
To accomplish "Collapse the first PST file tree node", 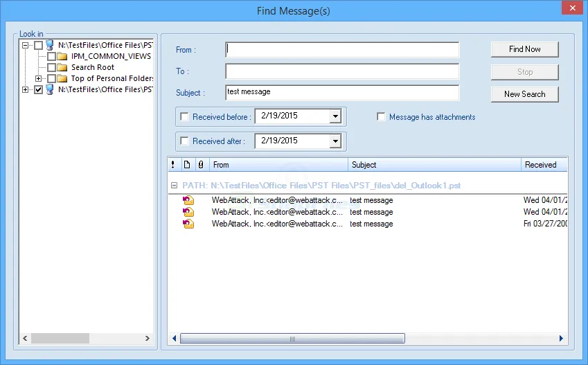I will 25,46.
